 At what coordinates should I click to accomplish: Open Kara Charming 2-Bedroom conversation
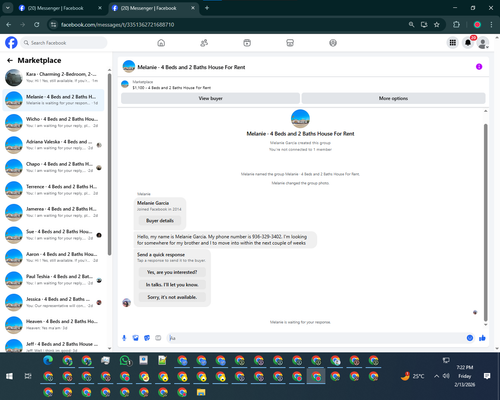pyautogui.click(x=53, y=77)
